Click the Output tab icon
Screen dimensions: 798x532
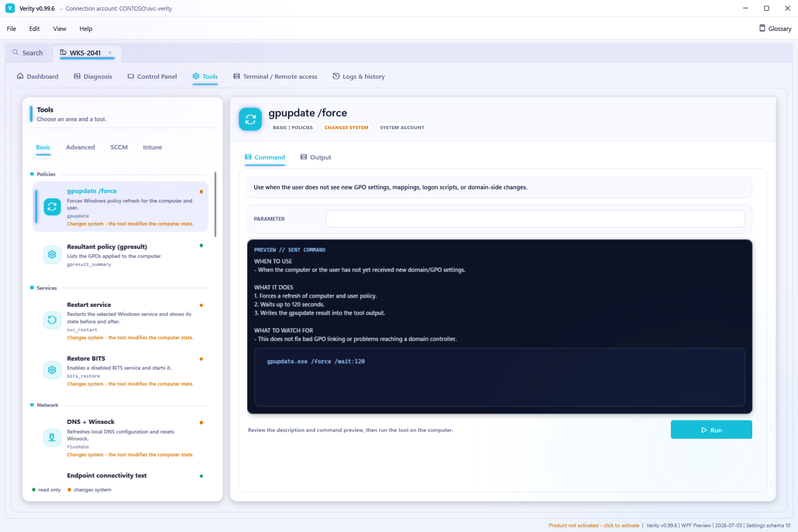coord(304,157)
